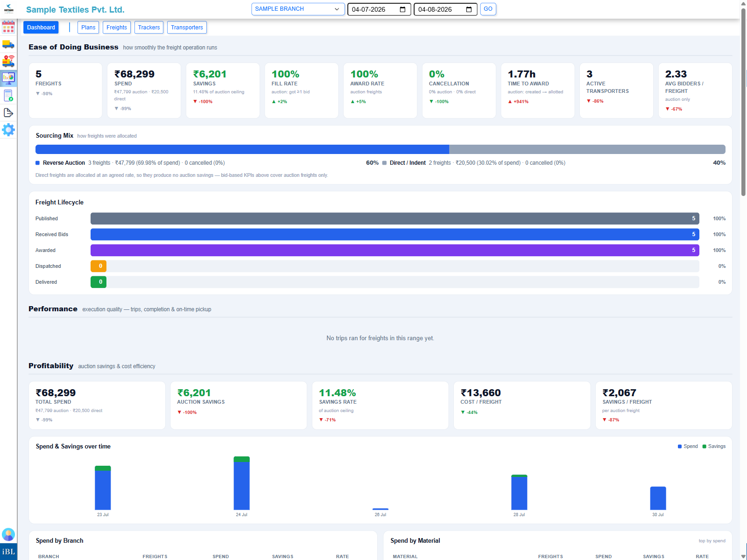747x560 pixels.
Task: Click the purple Awarded lifecycle bar
Action: coord(395,250)
